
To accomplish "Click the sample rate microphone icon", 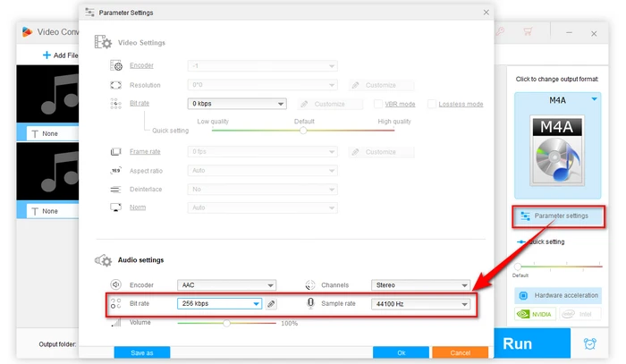I will 310,303.
